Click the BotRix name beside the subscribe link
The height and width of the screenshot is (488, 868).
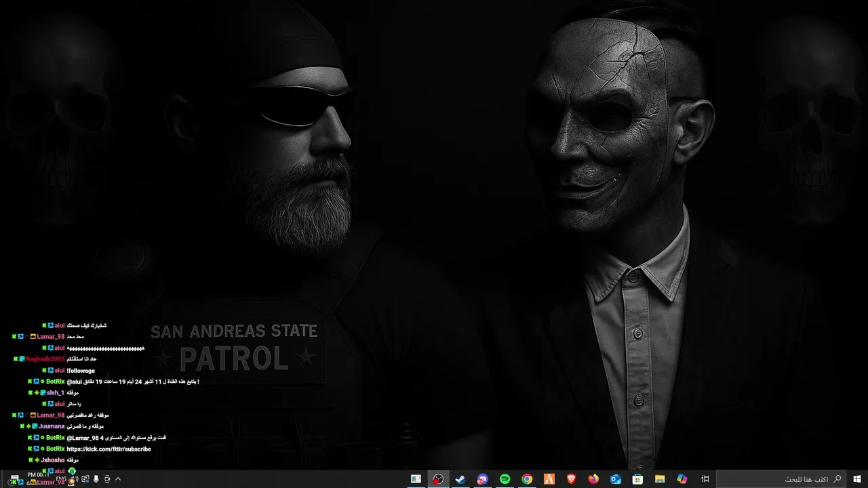pos(56,449)
